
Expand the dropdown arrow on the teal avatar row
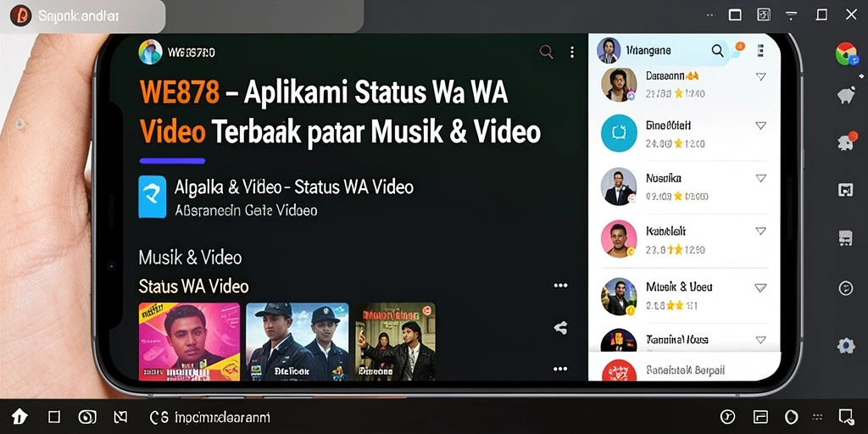pos(760,125)
